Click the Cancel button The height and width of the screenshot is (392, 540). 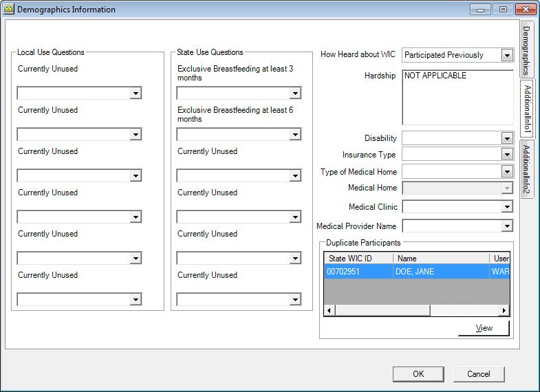479,374
